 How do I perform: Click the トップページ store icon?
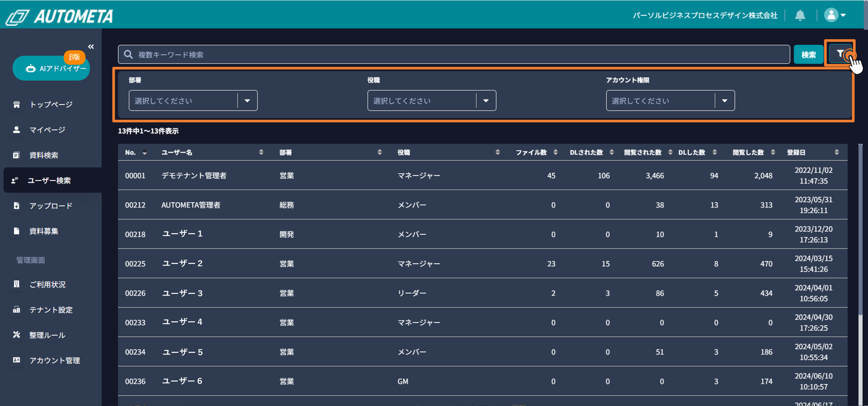(17, 104)
